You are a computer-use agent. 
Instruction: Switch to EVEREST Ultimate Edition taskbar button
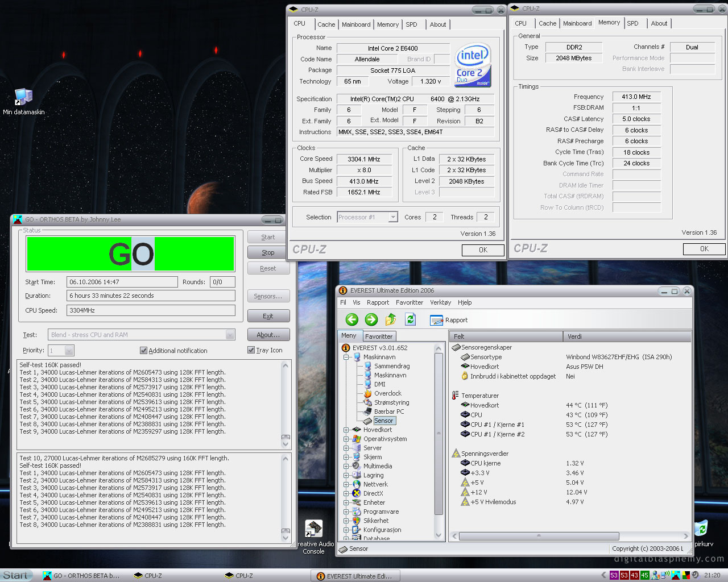pos(355,576)
